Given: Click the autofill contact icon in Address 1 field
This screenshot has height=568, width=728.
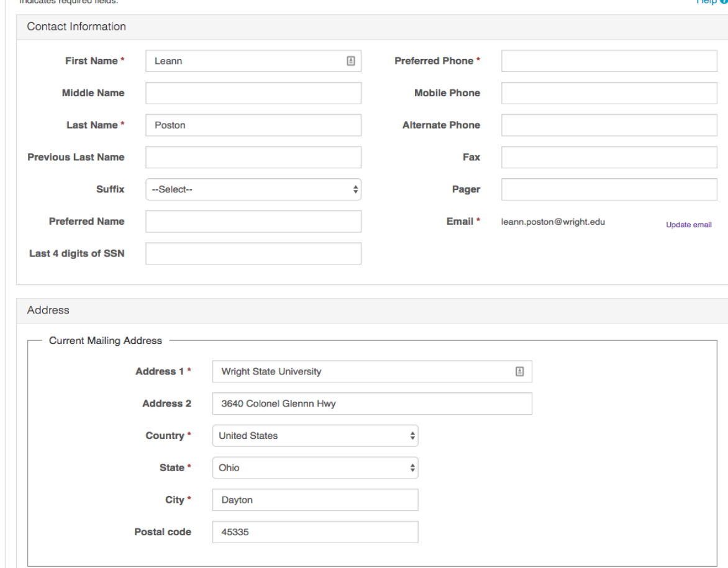Looking at the screenshot, I should tap(519, 371).
